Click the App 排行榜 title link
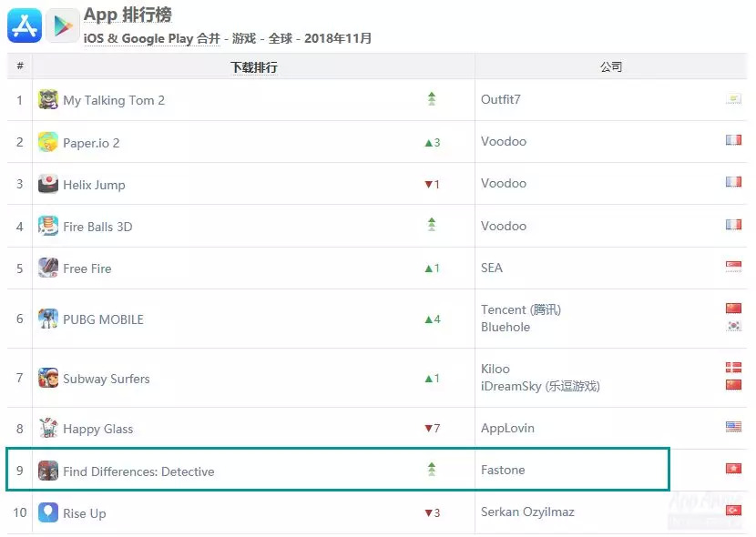Image resolution: width=756 pixels, height=537 pixels. (x=128, y=15)
